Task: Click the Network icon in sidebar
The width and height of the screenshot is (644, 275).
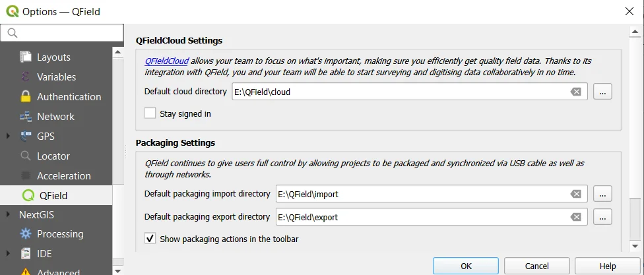Action: point(26,116)
